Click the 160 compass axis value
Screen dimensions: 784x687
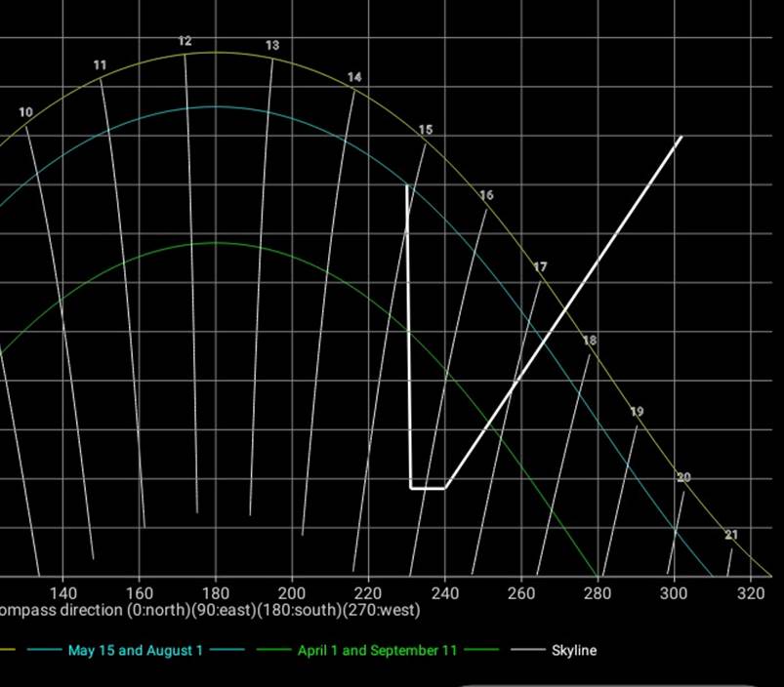tap(140, 593)
